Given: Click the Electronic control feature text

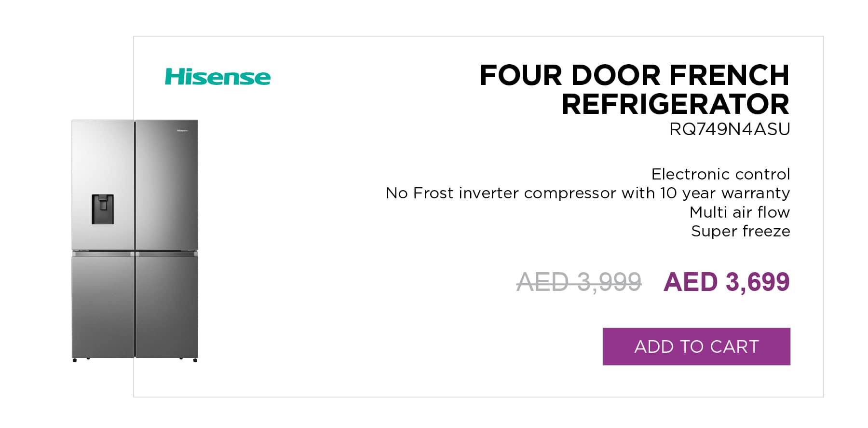Looking at the screenshot, I should click(x=720, y=174).
